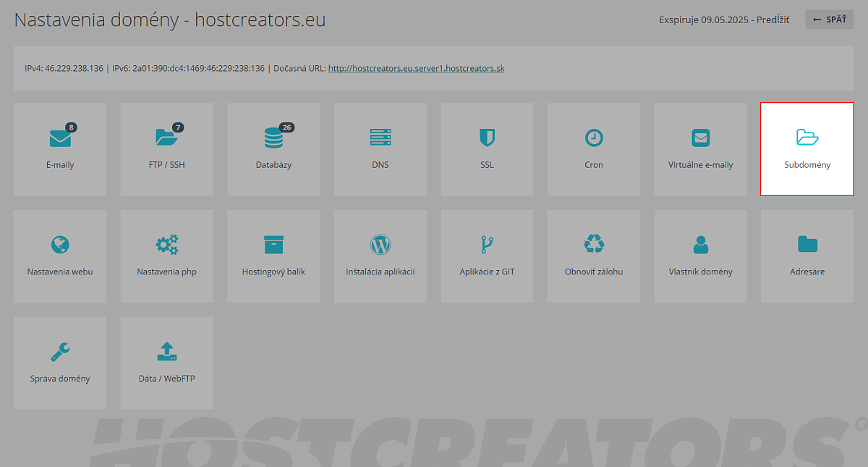Viewport: 868px width, 467px height.
Task: Open the Inštalácia aplikácií WordPress tile
Action: [380, 256]
